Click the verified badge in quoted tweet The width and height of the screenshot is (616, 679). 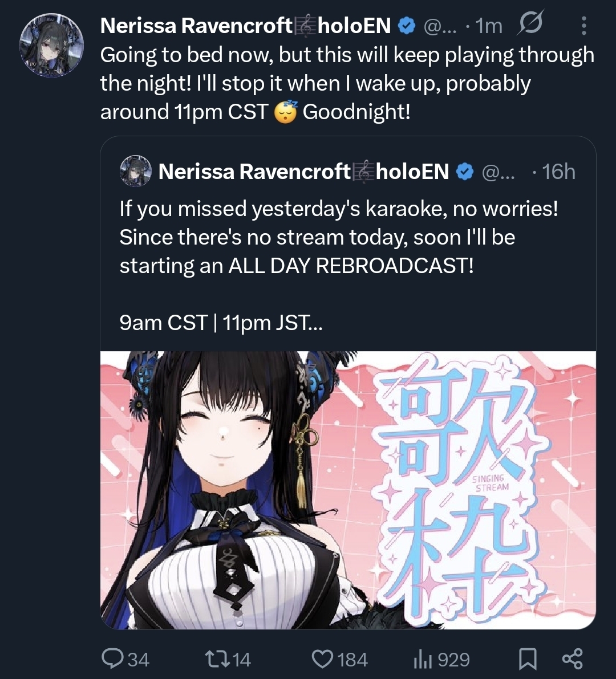click(465, 172)
